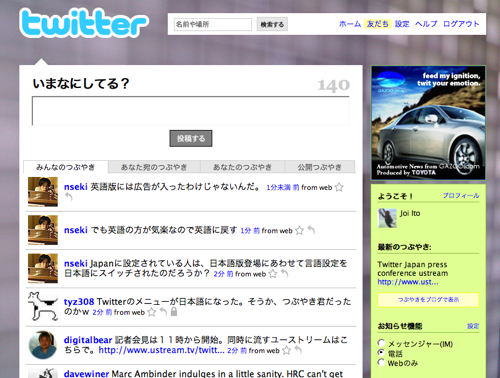500x378 pixels.
Task: Switch to 公開つぶやき tab
Action: pos(320,167)
